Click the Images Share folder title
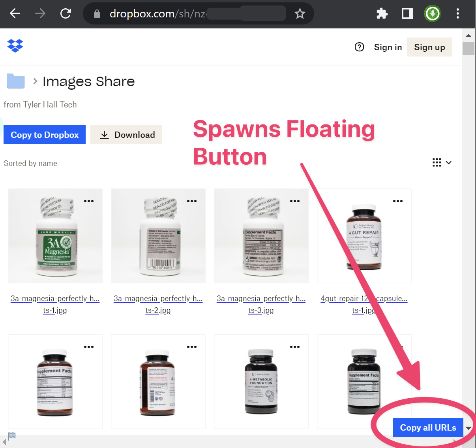The width and height of the screenshot is (476, 448). click(89, 81)
